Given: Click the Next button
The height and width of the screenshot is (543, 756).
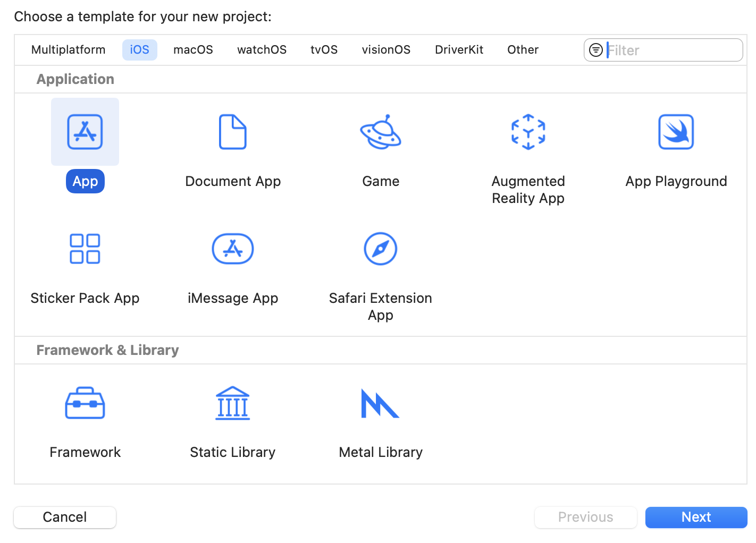Looking at the screenshot, I should pos(696,517).
